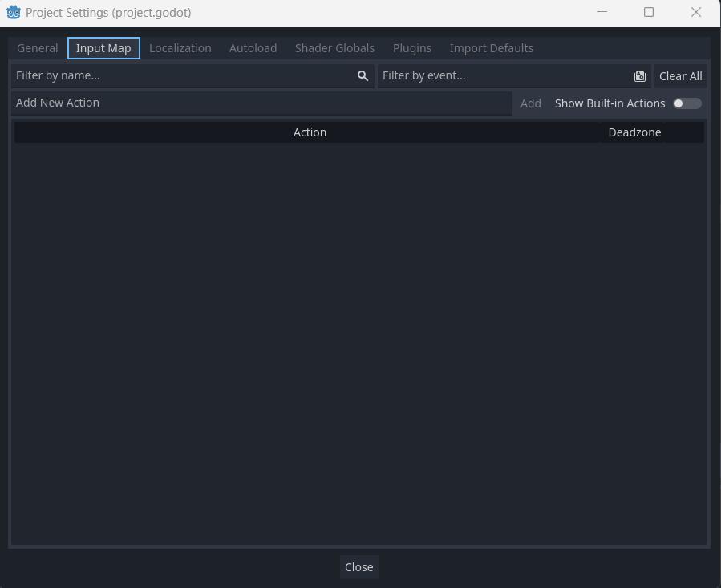Viewport: 721px width, 588px height.
Task: Maximize the Project Settings window
Action: 648,12
